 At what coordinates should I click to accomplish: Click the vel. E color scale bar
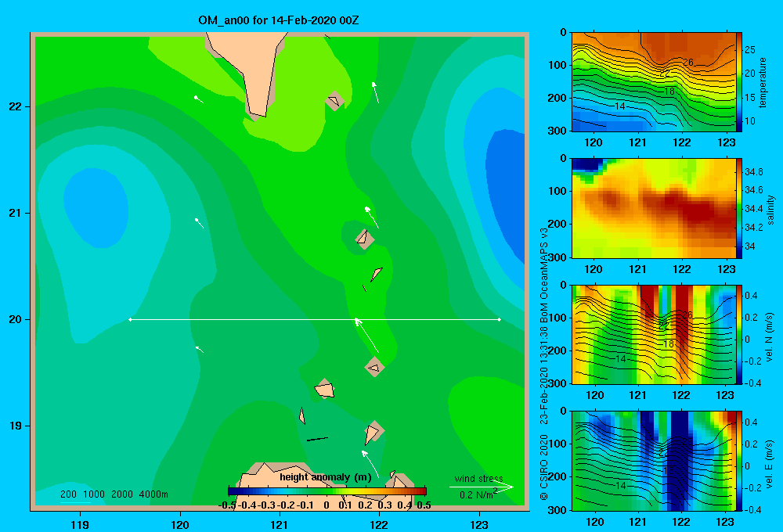pos(739,461)
